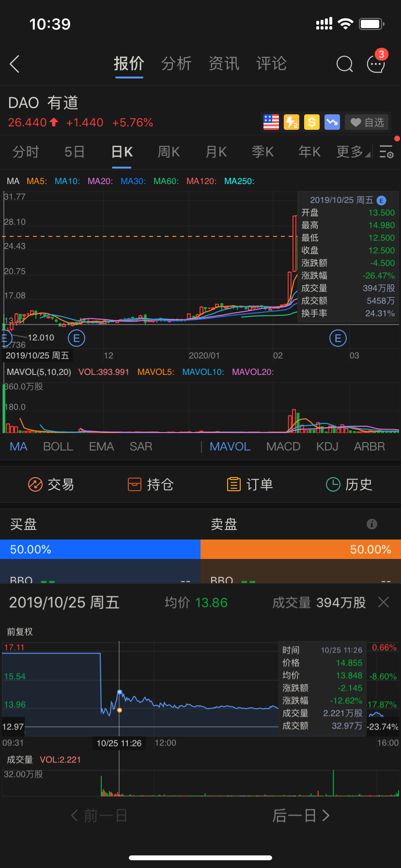Tap the E marker near 12.010
Viewport: 401px width, 868px height.
pos(5,338)
